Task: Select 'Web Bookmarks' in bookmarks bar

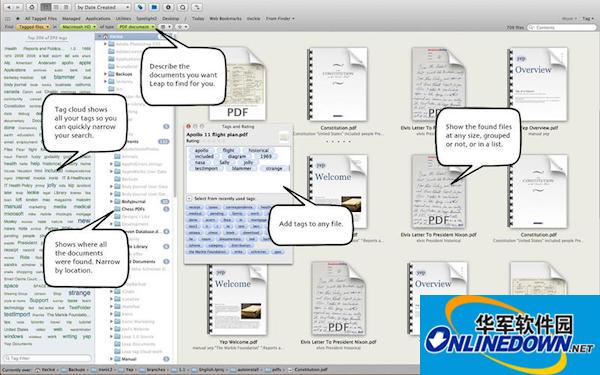Action: (225, 18)
